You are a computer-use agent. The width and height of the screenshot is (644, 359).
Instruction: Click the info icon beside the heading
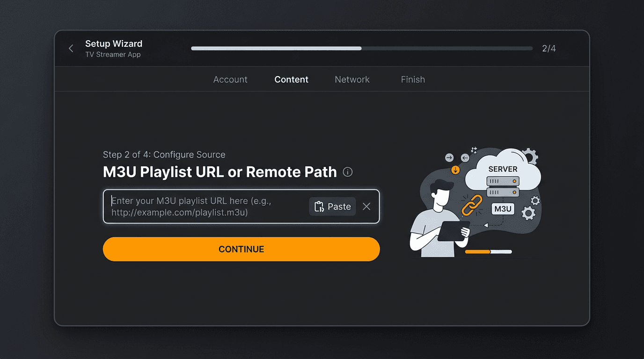(x=347, y=172)
